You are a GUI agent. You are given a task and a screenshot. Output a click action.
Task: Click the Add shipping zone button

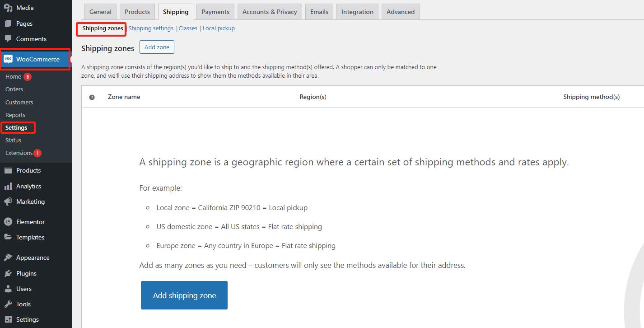coord(184,295)
